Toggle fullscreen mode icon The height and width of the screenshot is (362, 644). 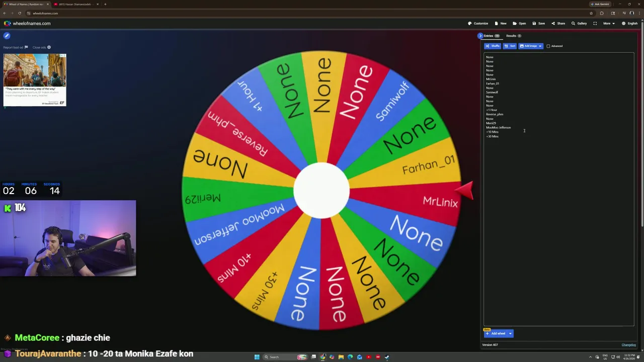(595, 23)
